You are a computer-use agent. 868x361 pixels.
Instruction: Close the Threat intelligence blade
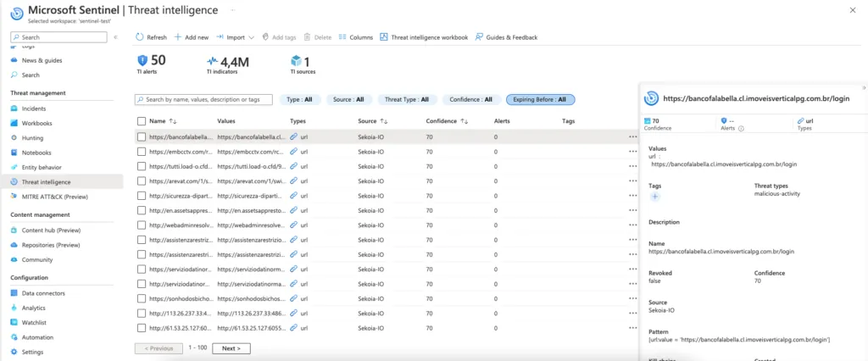point(853,10)
